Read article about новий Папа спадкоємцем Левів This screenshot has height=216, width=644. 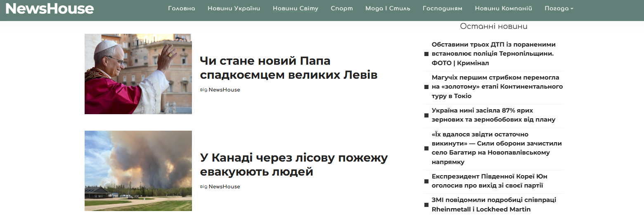pos(289,68)
